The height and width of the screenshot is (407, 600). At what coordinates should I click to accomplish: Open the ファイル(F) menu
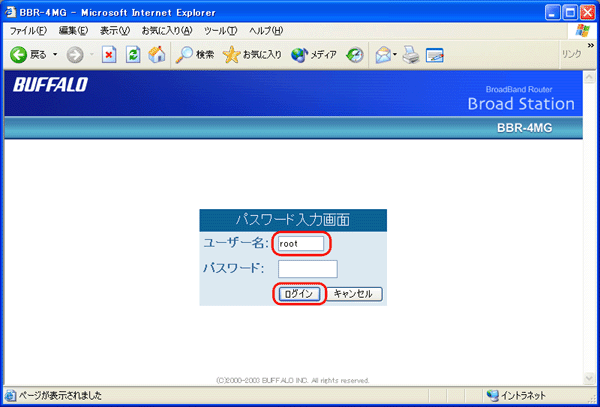coord(28,31)
